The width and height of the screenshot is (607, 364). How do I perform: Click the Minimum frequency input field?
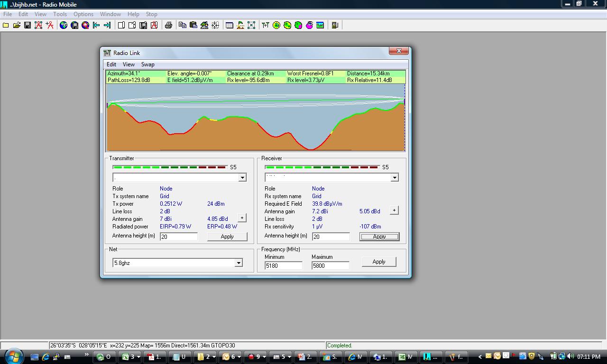(x=283, y=266)
